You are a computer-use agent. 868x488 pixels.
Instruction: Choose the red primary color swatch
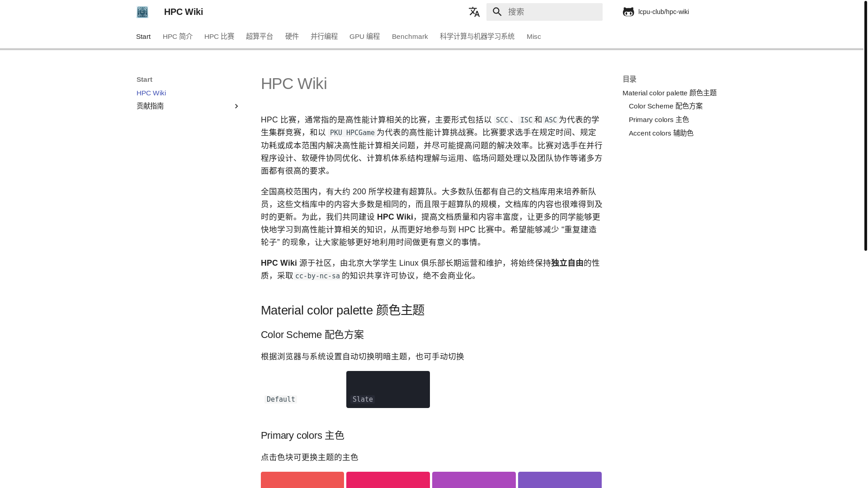(x=302, y=480)
